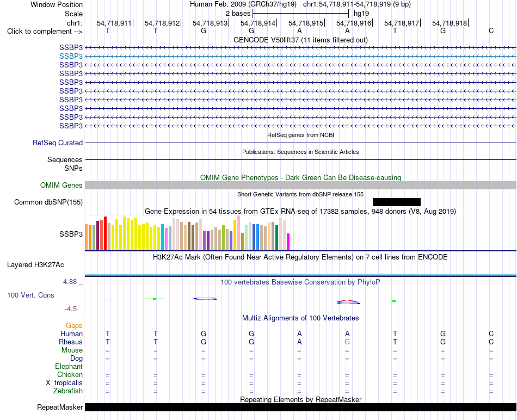The height and width of the screenshot is (420, 517).
Task: Click the Scale label
Action: (x=73, y=14)
